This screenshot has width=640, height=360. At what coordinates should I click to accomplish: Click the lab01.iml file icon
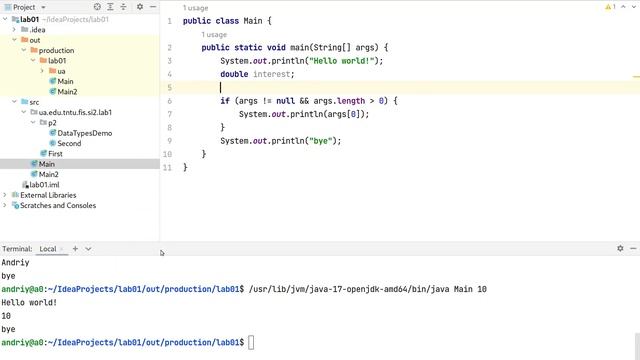point(25,185)
